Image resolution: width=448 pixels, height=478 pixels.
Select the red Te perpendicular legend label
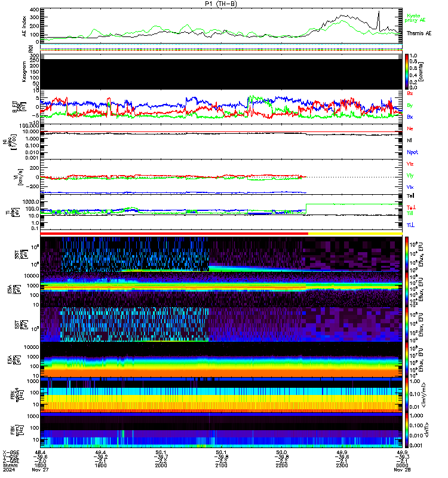click(x=411, y=207)
